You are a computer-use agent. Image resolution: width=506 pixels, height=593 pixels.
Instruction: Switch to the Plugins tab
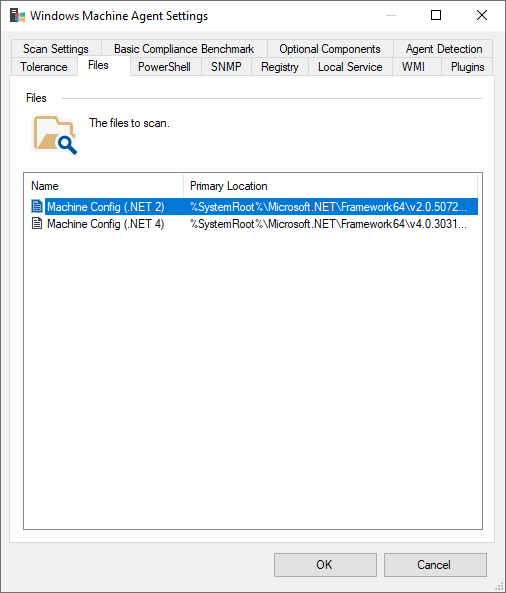467,67
